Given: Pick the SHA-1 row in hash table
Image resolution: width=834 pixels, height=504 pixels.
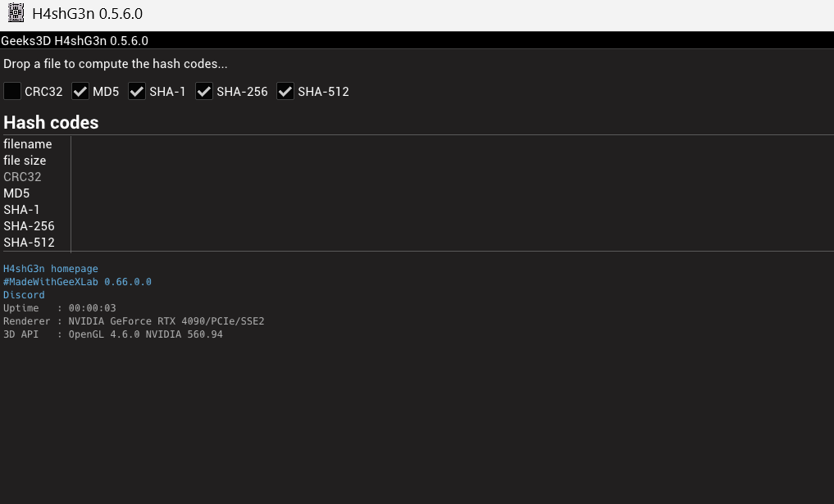Looking at the screenshot, I should 21,210.
